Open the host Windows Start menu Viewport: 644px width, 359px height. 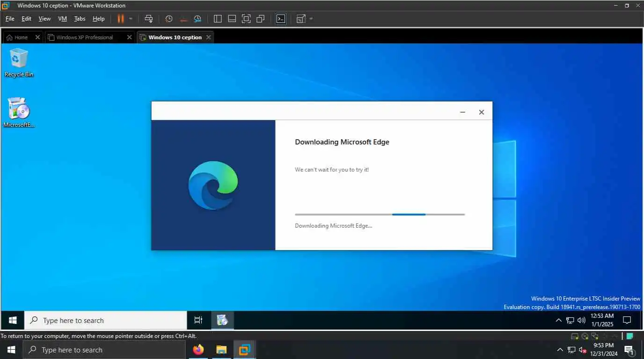point(11,350)
